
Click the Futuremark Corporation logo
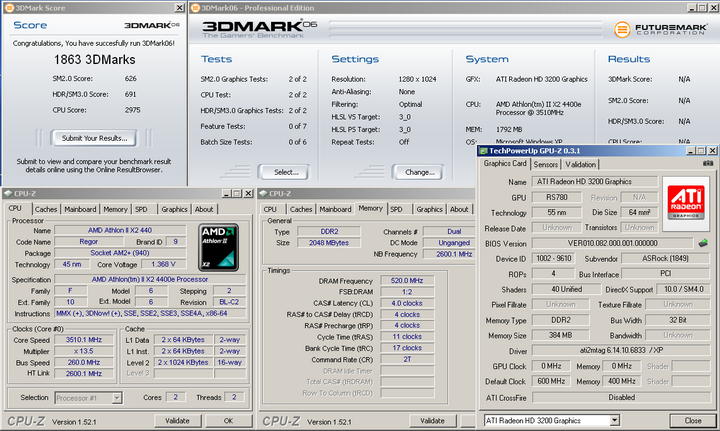[x=660, y=29]
